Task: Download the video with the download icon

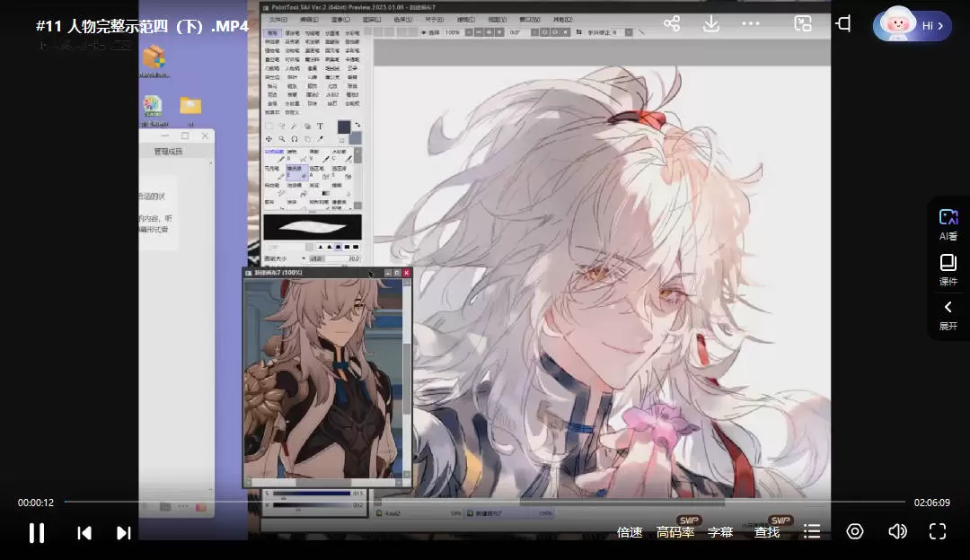Action: pos(711,24)
